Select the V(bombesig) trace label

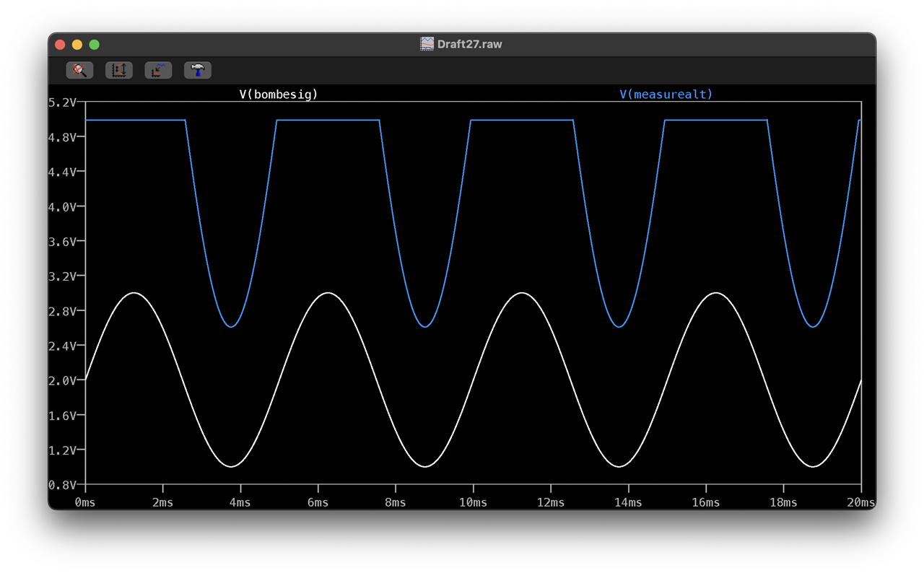click(279, 94)
